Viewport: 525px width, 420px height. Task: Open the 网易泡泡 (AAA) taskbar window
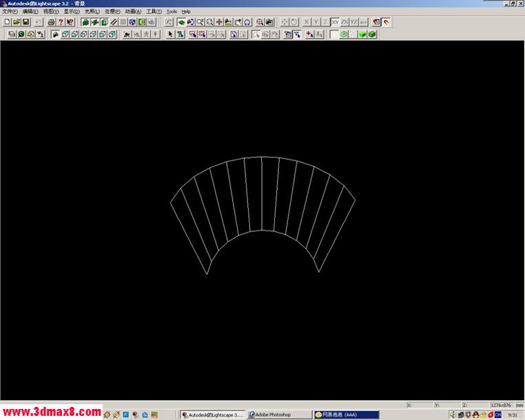(x=346, y=414)
